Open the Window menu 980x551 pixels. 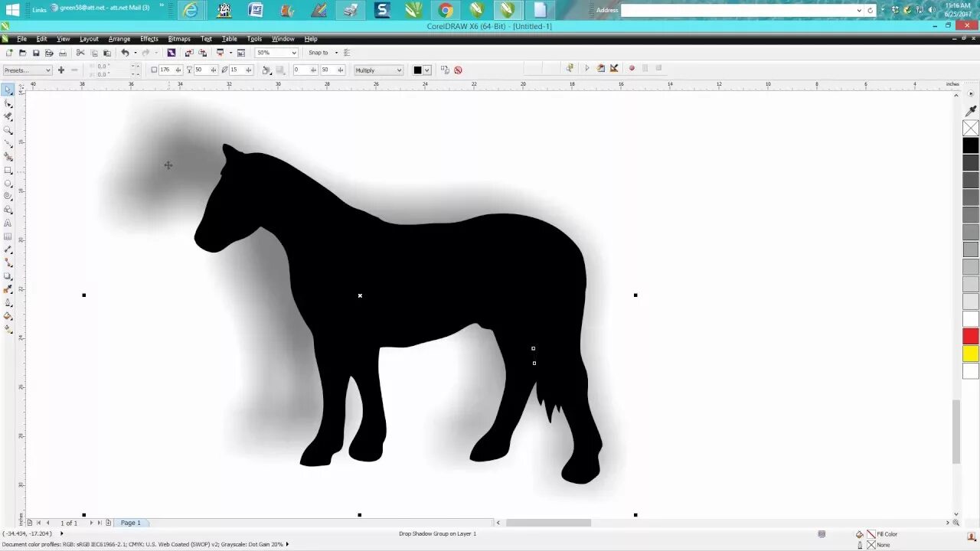[283, 39]
